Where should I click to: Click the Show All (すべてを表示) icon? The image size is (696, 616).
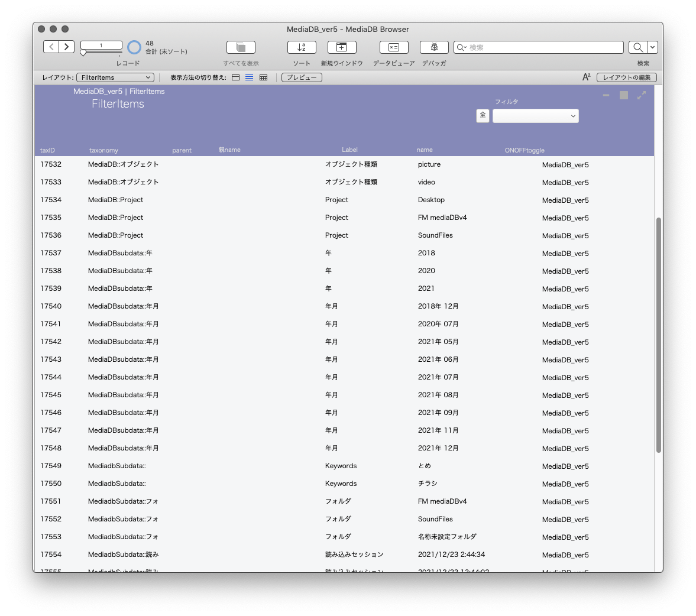coord(241,47)
